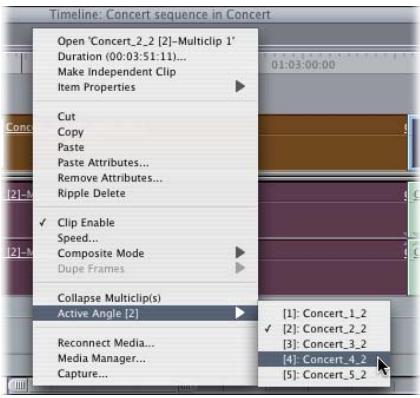420x398 pixels.
Task: Expand Composite Mode submenu arrow
Action: coord(240,253)
